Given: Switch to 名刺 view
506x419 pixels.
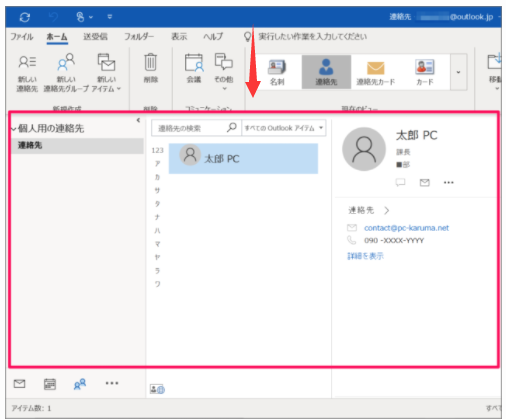Looking at the screenshot, I should click(x=277, y=72).
